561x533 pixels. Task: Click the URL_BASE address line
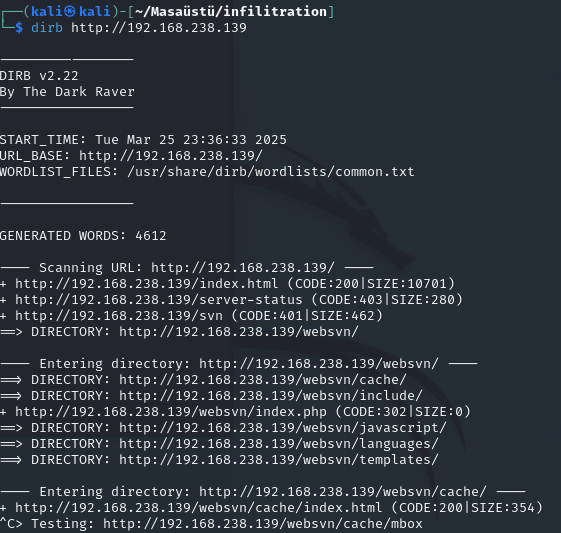[x=131, y=156]
